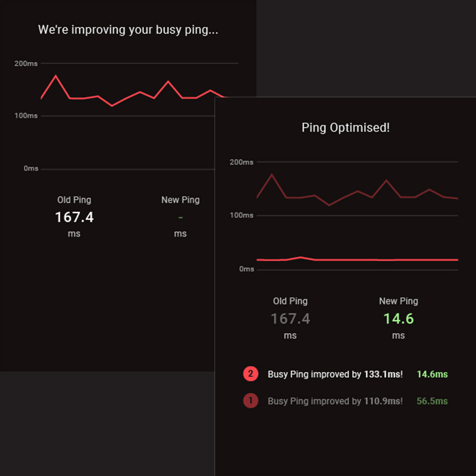Click the green 56.5ms result value
The width and height of the screenshot is (476, 476).
(432, 401)
